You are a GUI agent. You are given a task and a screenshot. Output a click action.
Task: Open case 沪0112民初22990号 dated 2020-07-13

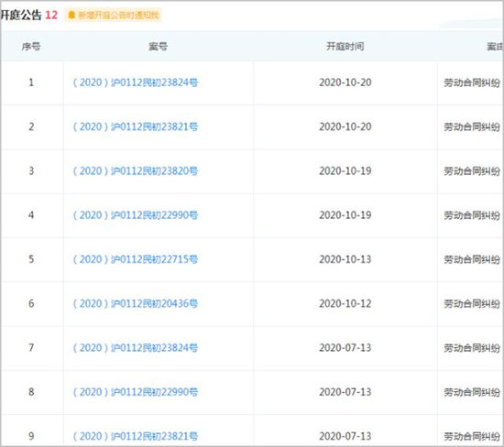[x=136, y=392]
